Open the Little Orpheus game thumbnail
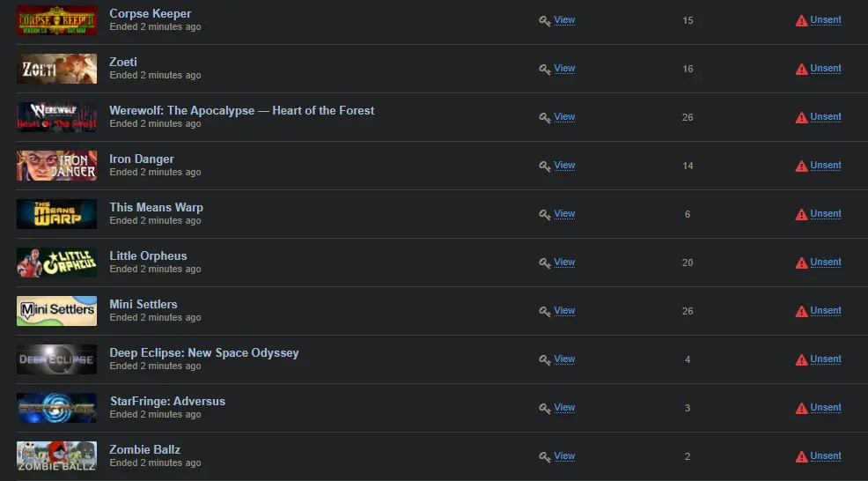This screenshot has width=868, height=481. click(x=56, y=263)
